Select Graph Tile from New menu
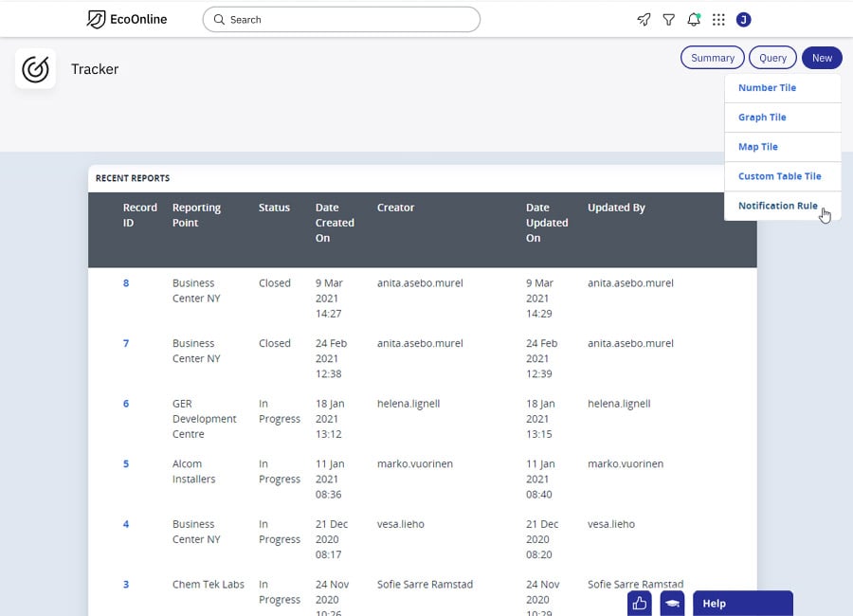The image size is (853, 616). coord(762,118)
